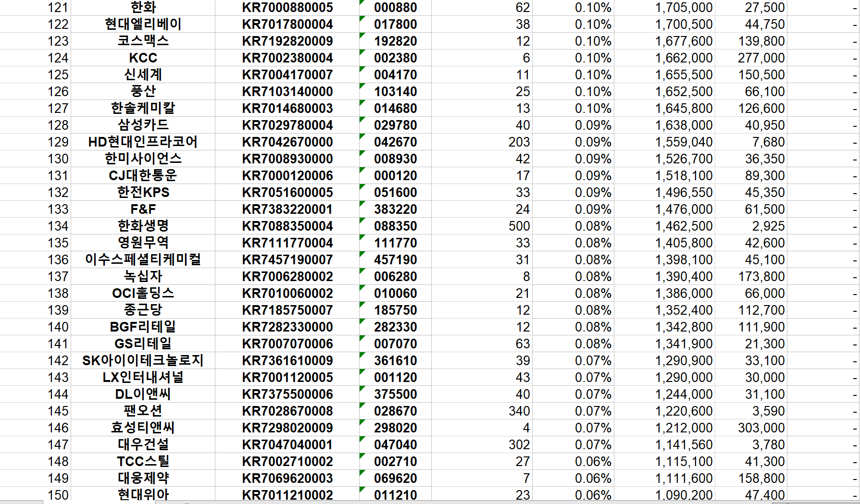Click KR7111770004 ISIN cell
Image resolution: width=860 pixels, height=504 pixels.
tap(287, 243)
